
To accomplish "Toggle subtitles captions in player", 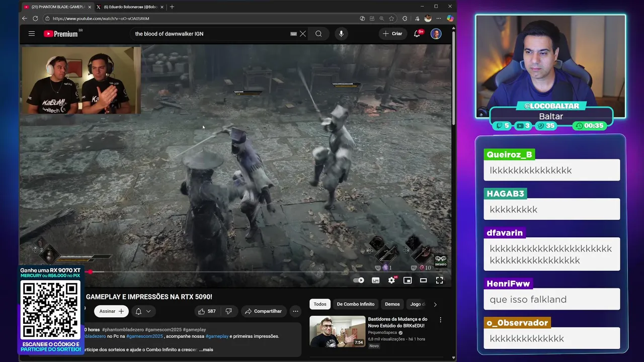I will (375, 281).
